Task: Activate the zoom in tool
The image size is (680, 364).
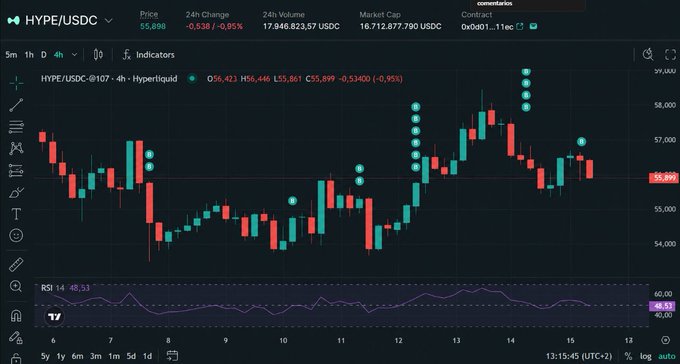Action: pyautogui.click(x=16, y=286)
